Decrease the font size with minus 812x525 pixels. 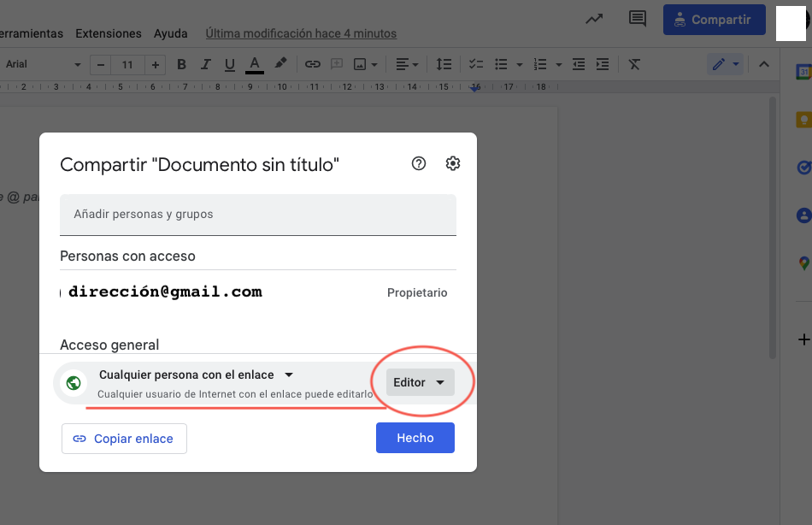point(101,65)
